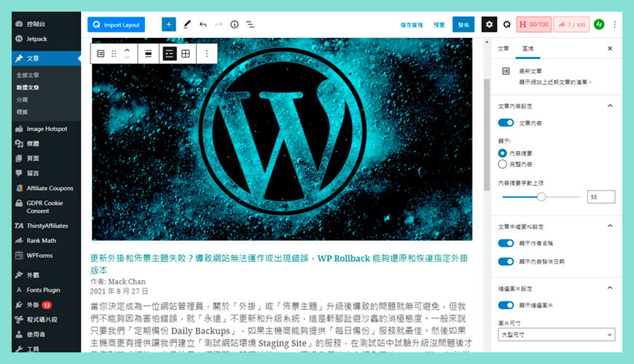Move the block up with the arrow

[127, 50]
